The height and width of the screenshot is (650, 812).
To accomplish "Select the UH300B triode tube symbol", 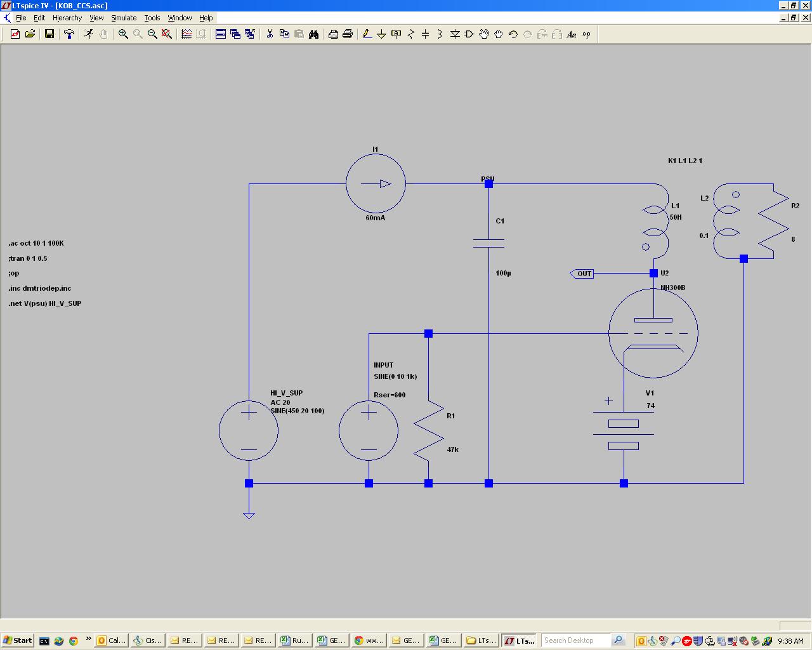I will click(x=653, y=333).
